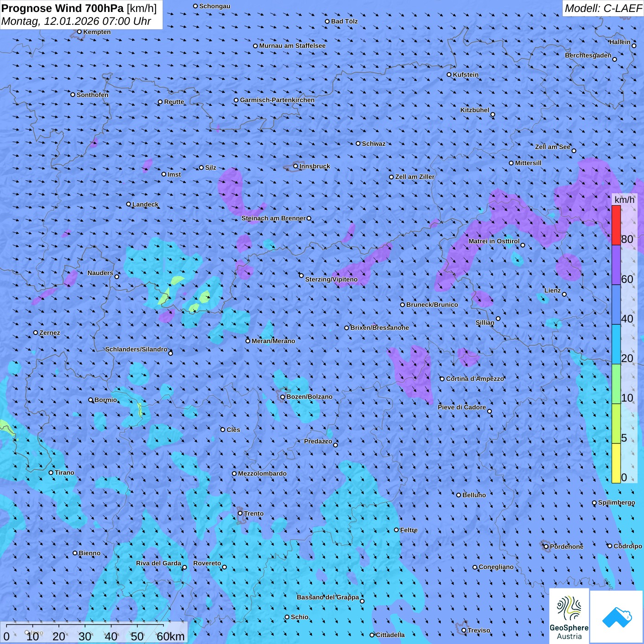
Task: Click the 'Modell: C-LAEF' label
Action: click(603, 8)
